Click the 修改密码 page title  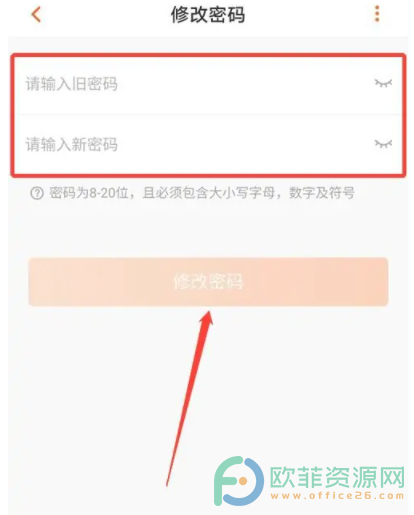click(x=208, y=15)
